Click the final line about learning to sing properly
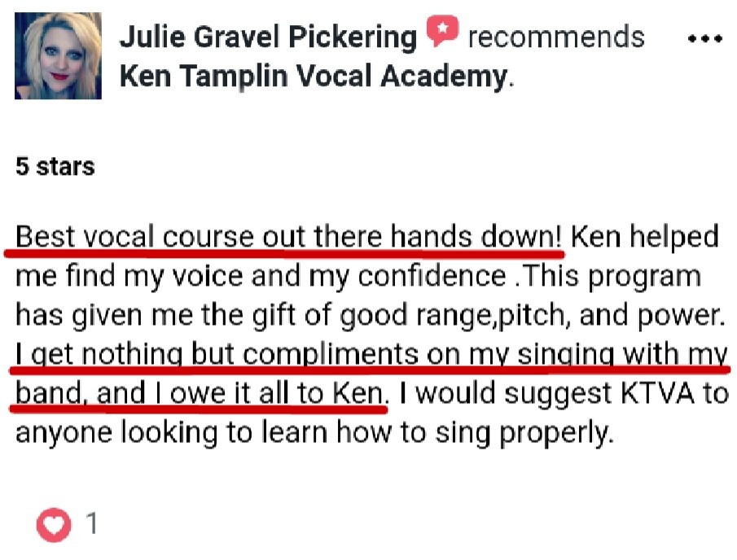The image size is (737, 560). coord(313,432)
